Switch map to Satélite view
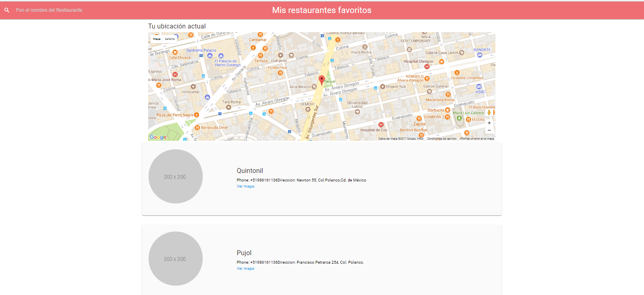This screenshot has height=295, width=644. [x=170, y=39]
